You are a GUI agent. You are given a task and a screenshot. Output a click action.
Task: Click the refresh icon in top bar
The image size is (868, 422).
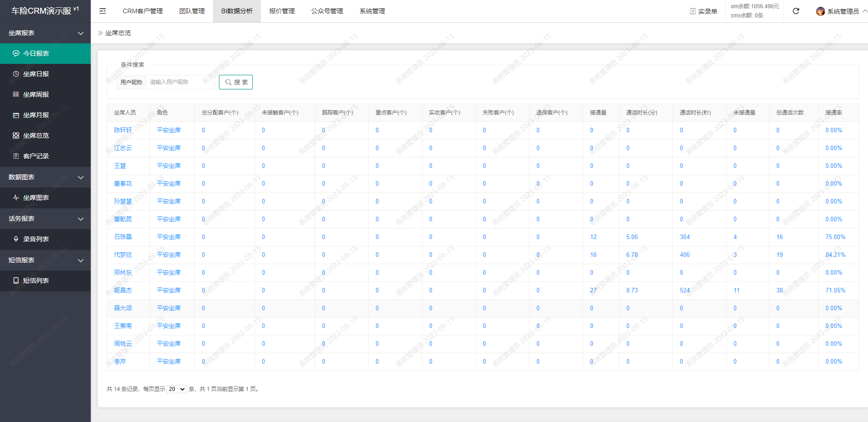click(796, 11)
